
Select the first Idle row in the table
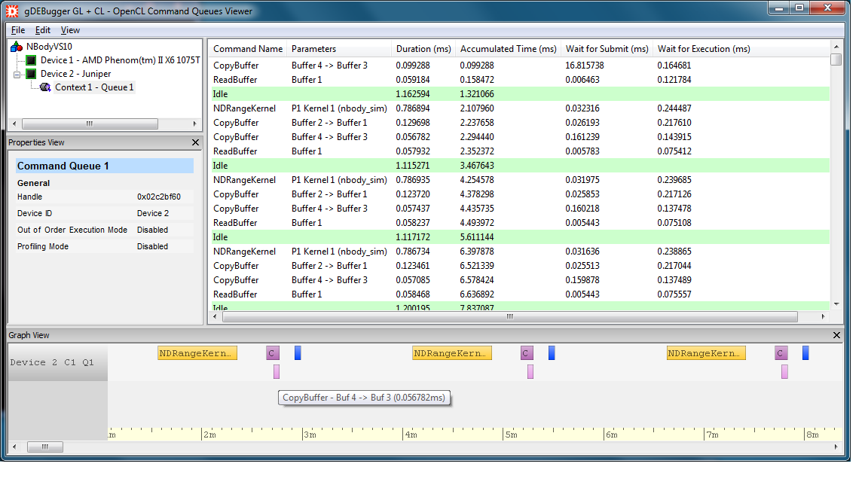pos(301,94)
